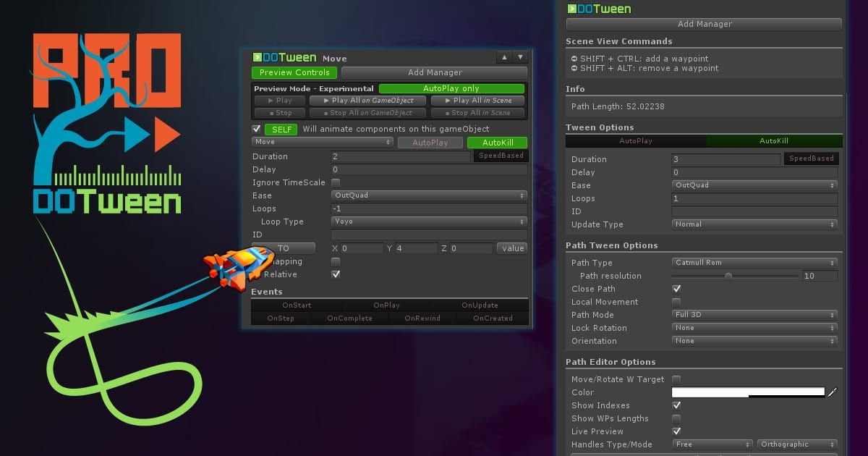Select the OnStart event tab
Image resolution: width=868 pixels, height=456 pixels.
(297, 305)
